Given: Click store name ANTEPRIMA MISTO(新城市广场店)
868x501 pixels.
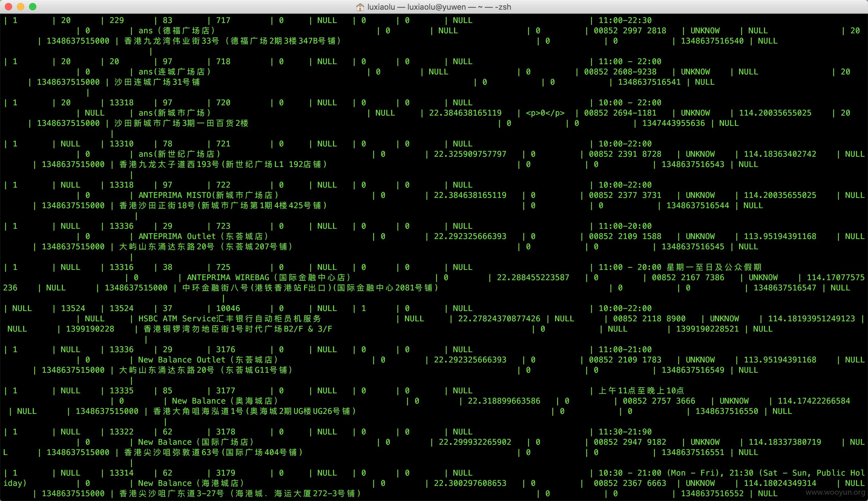Looking at the screenshot, I should (x=208, y=195).
